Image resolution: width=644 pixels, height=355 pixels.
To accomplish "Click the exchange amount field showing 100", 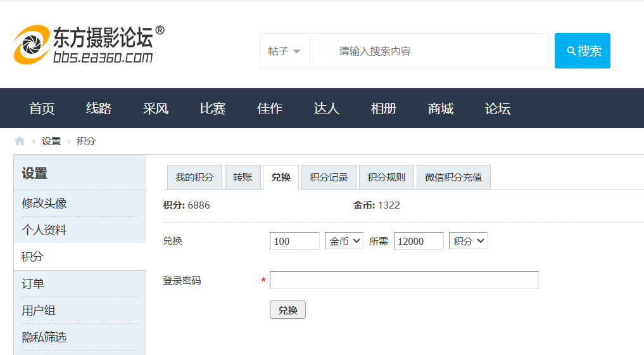I will point(294,241).
